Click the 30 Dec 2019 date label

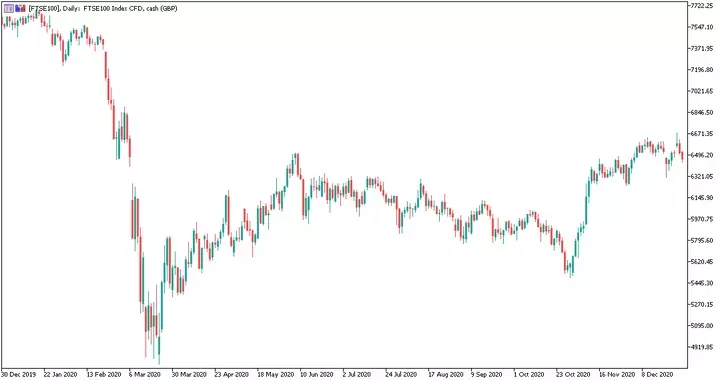[x=19, y=374]
